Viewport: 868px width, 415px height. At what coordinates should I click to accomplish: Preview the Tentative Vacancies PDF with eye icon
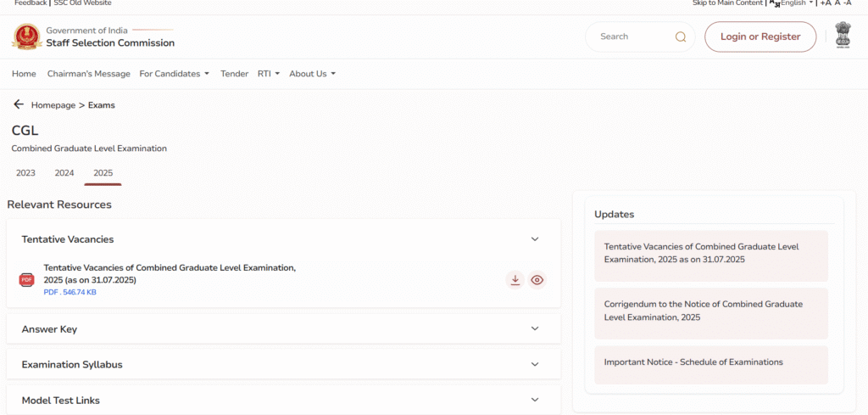537,280
